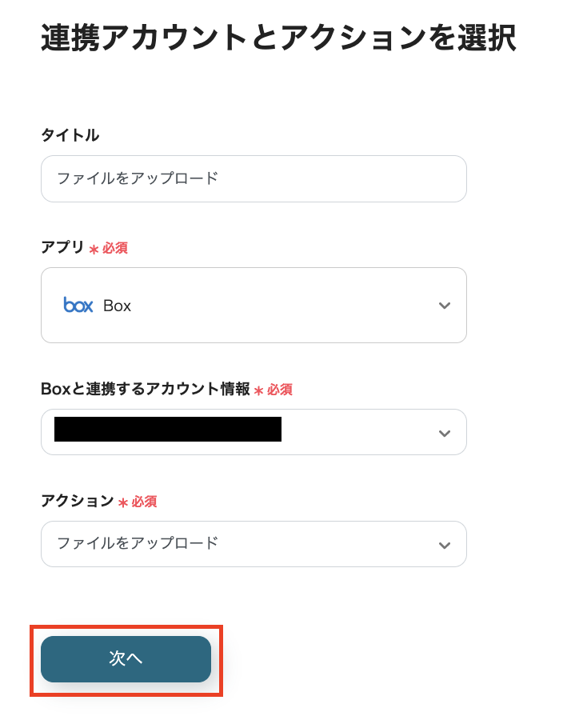Click the red asterisk beside アカウント情報
Screen dimensions: 579x728
click(x=258, y=390)
